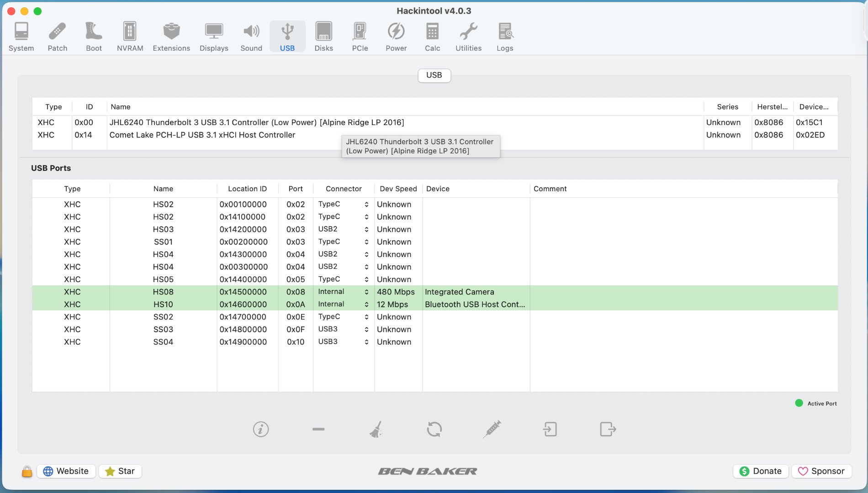Open the Utilities toolbar section

coord(468,37)
